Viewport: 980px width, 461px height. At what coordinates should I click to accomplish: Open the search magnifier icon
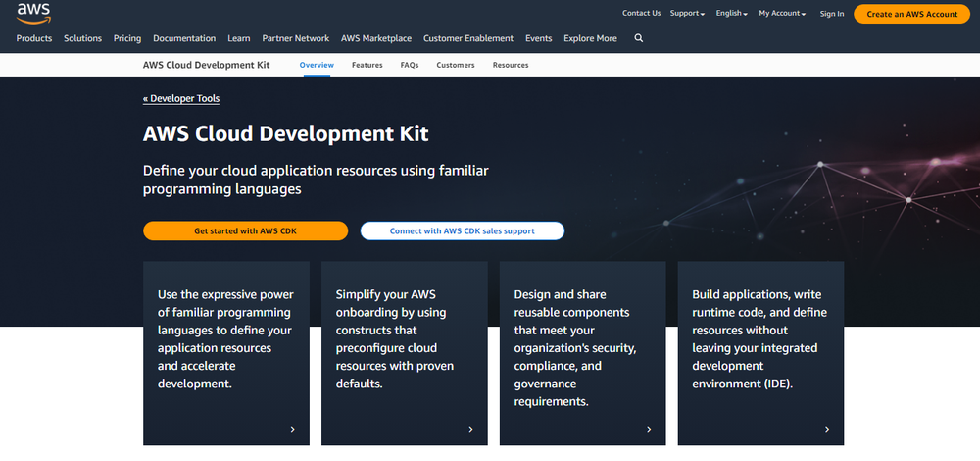[638, 38]
